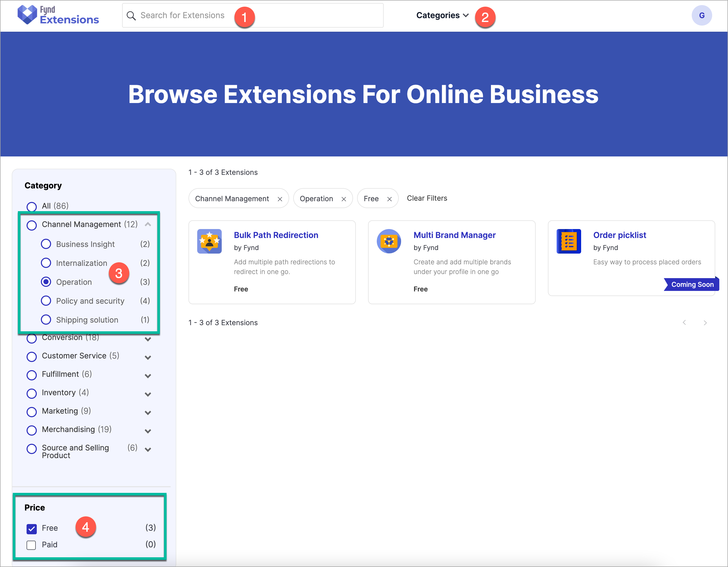Select Internalization subcategory
Image resolution: width=728 pixels, height=567 pixels.
tap(46, 263)
